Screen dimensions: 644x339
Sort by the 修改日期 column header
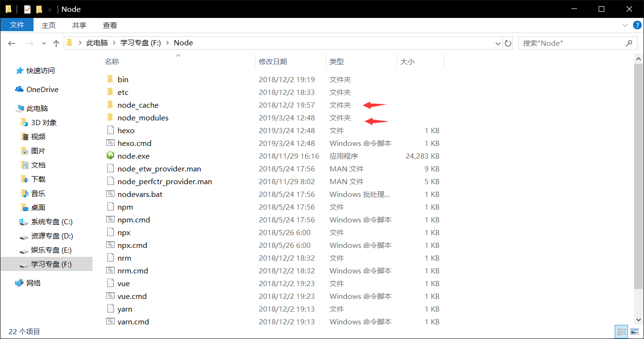click(273, 61)
